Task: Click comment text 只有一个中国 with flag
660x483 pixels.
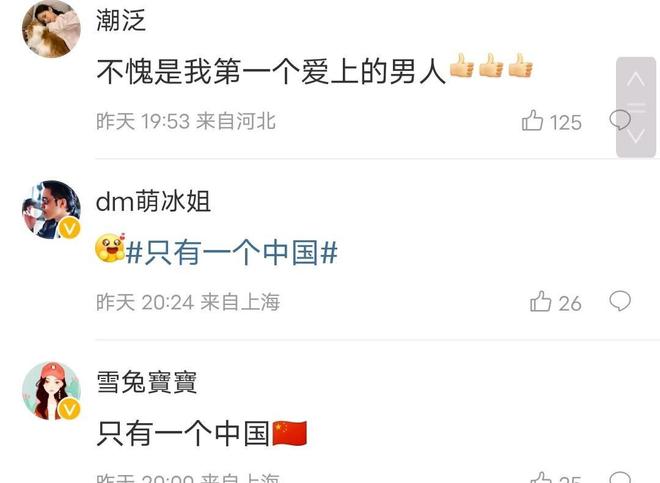Action: click(x=202, y=433)
